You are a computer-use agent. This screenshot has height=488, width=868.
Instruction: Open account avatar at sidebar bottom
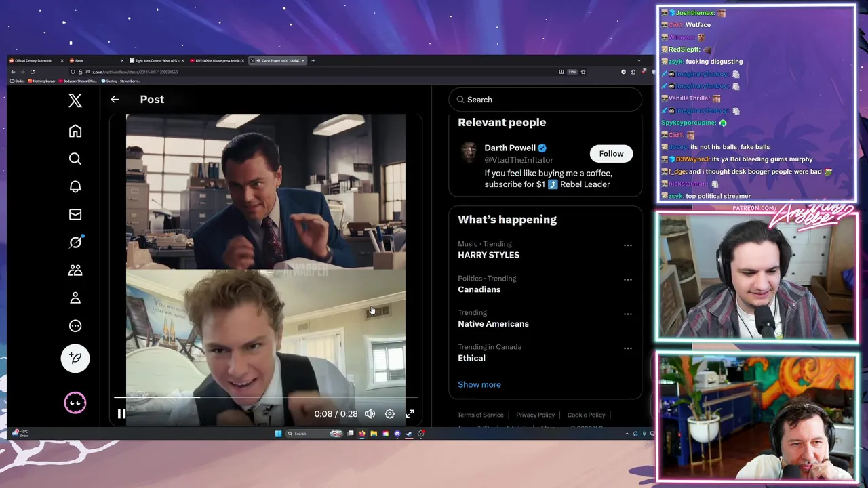(x=75, y=403)
